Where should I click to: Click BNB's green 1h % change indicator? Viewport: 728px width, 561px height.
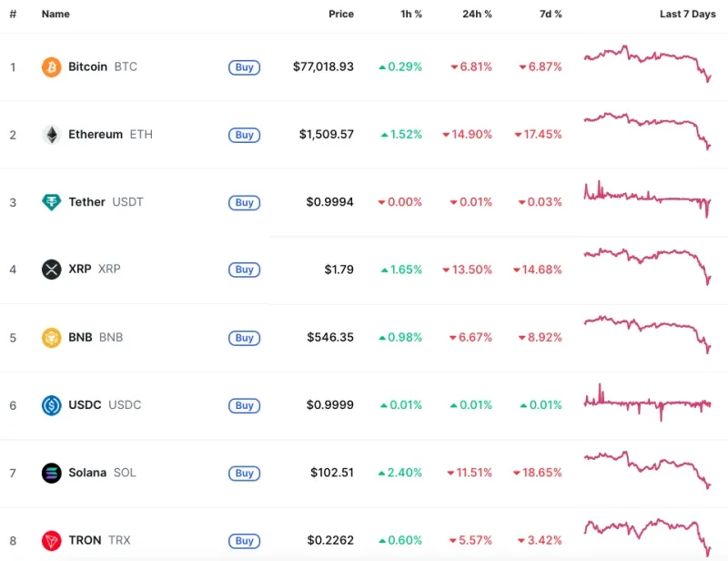[x=400, y=337]
